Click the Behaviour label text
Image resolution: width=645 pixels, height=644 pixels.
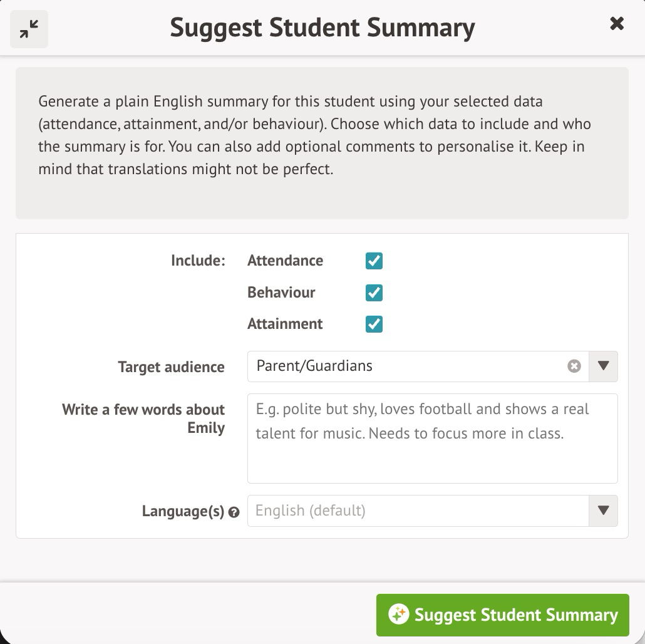pyautogui.click(x=281, y=293)
